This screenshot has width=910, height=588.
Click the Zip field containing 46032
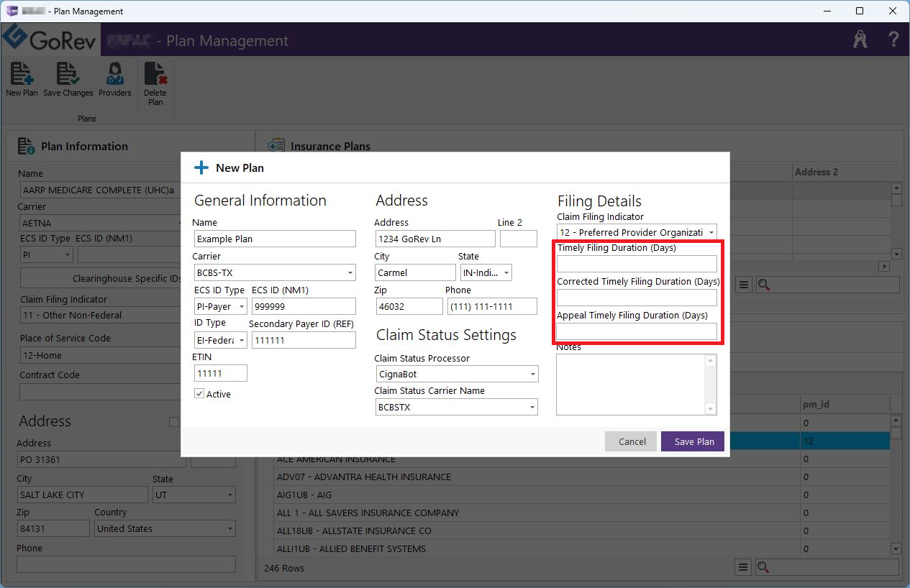pyautogui.click(x=409, y=307)
